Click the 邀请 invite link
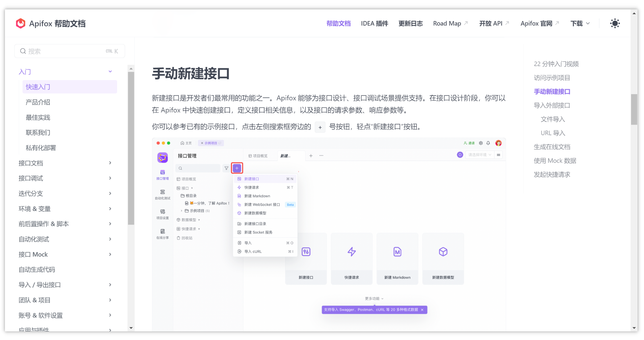 click(469, 143)
